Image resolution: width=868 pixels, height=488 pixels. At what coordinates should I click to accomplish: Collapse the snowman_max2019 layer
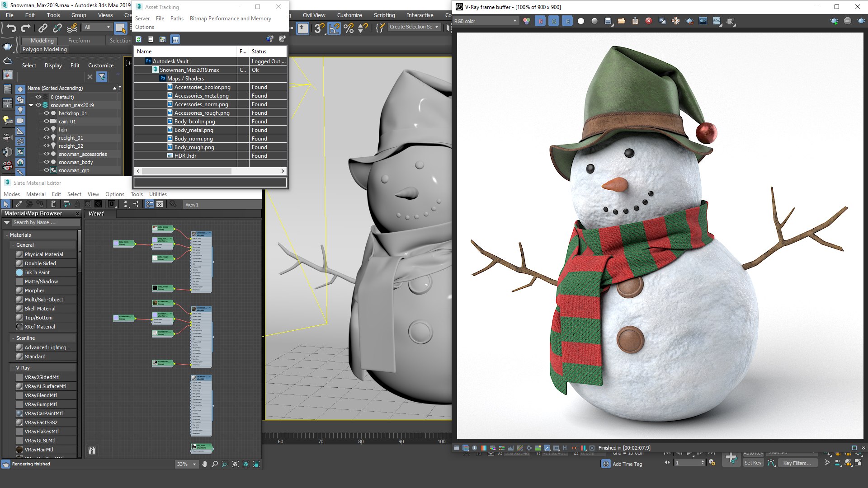(31, 105)
